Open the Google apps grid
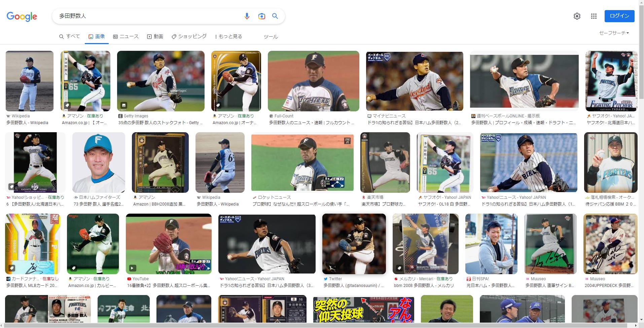This screenshot has height=328, width=644. (x=594, y=16)
